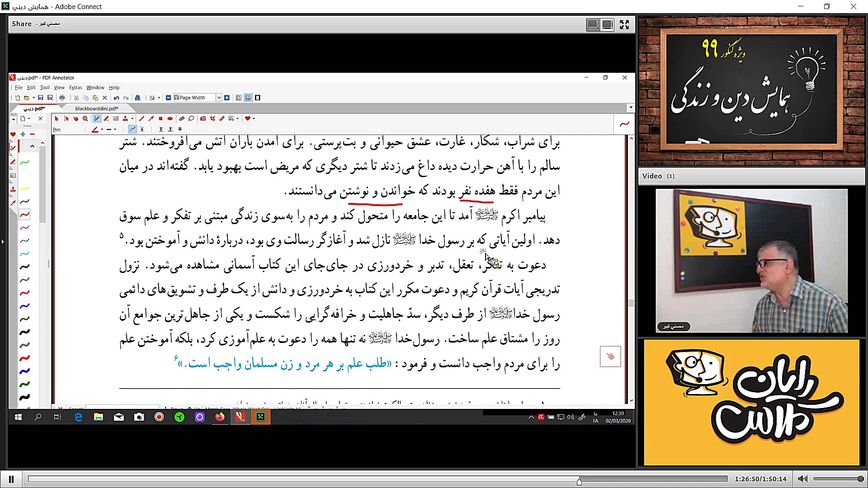Select the Marker highlighter tool
The width and height of the screenshot is (868, 488).
(x=106, y=118)
